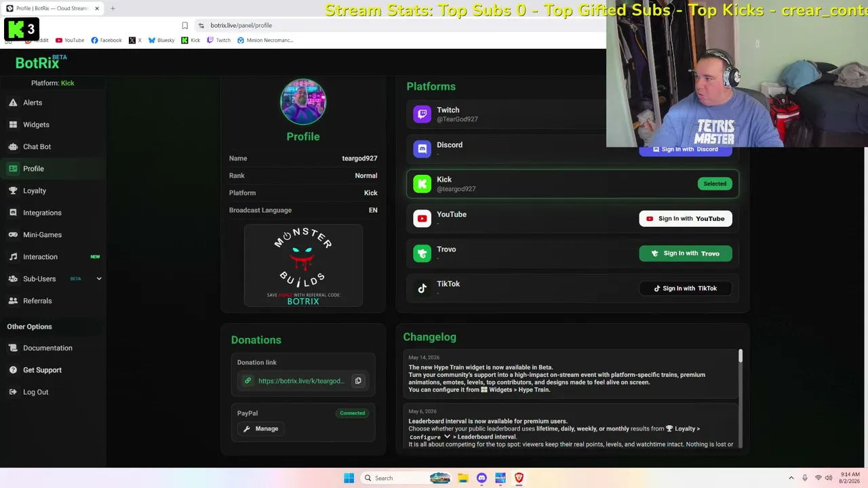Click the BotRix logo
This screenshot has width=868, height=488.
(41, 62)
